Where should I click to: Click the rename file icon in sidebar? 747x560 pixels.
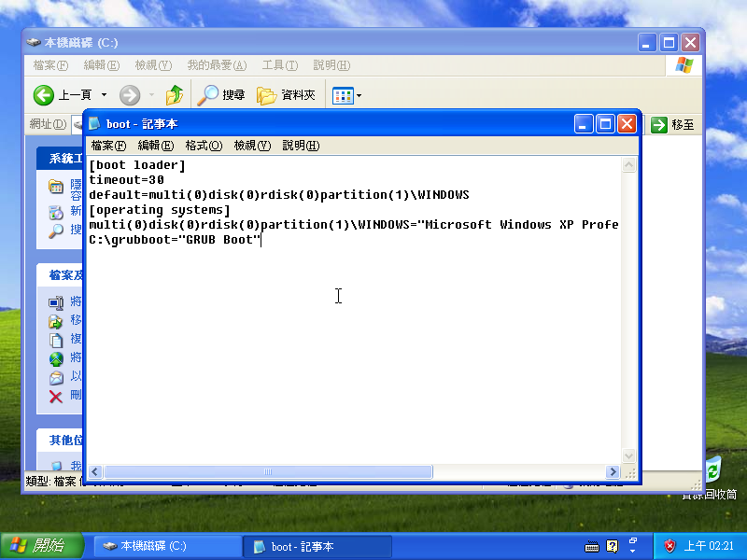56,302
